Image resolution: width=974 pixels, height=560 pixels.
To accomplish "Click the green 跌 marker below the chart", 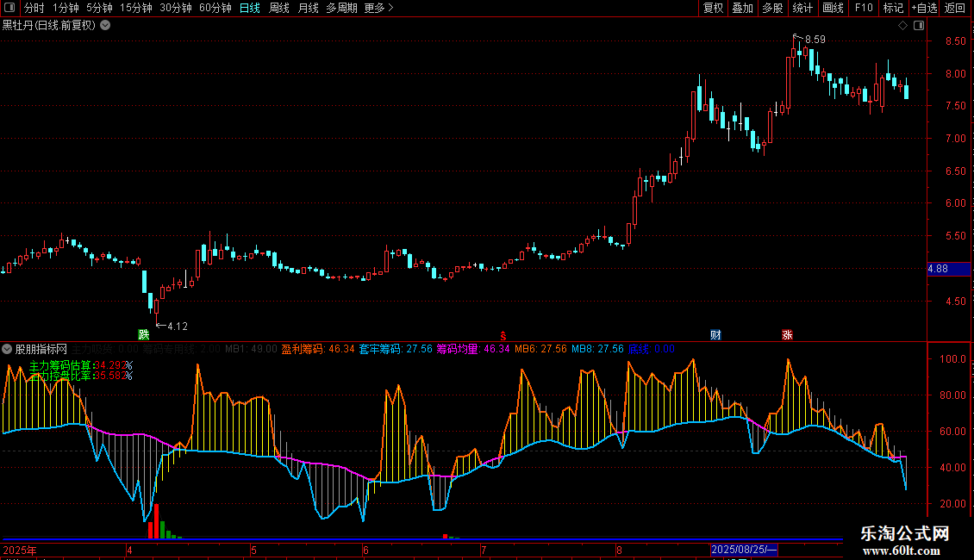I will 143,334.
